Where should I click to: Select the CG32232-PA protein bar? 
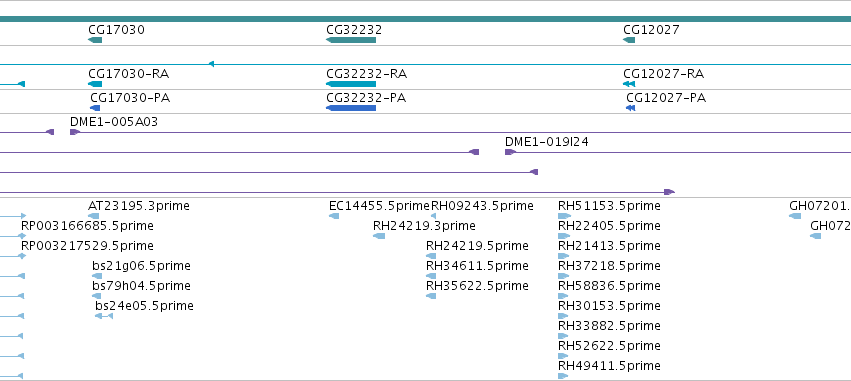pos(351,108)
